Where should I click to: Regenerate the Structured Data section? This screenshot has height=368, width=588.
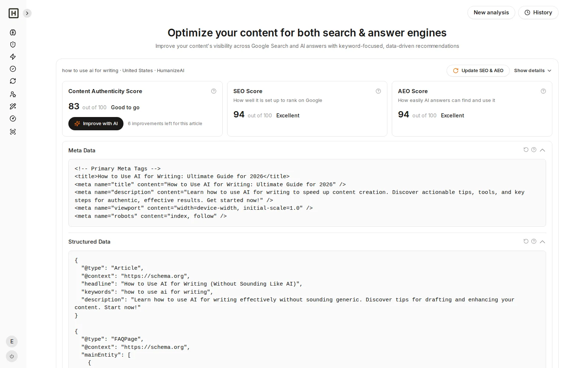(526, 241)
